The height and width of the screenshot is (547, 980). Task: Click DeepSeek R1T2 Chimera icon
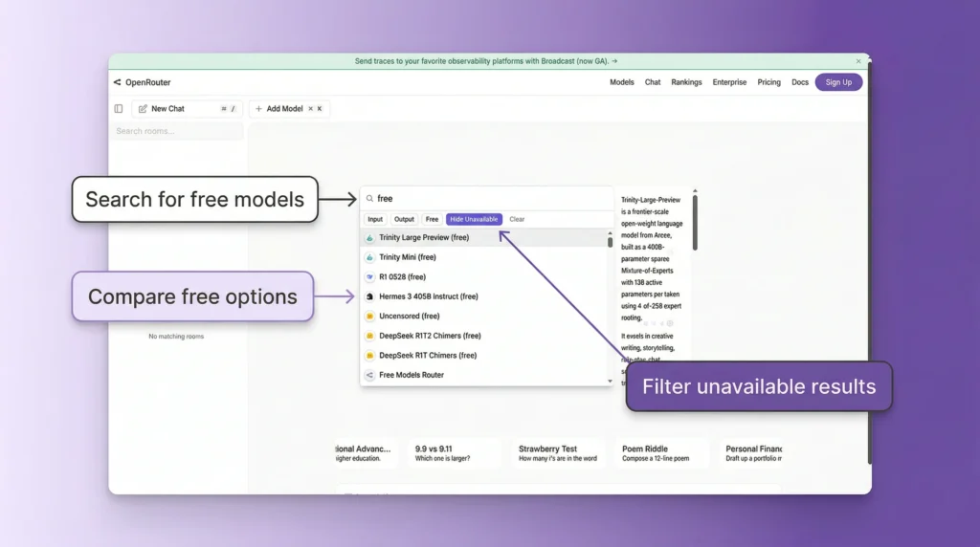pos(370,336)
